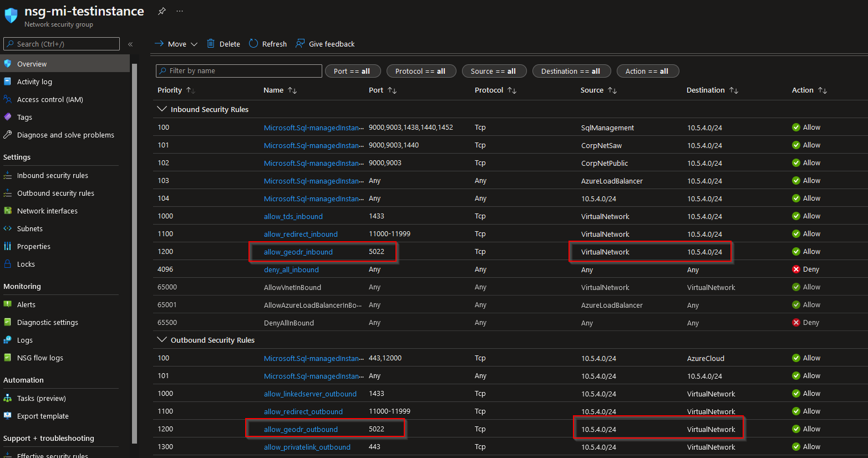The width and height of the screenshot is (868, 458).
Task: Click the Allow icon for allow_tds_inbound
Action: click(x=796, y=216)
